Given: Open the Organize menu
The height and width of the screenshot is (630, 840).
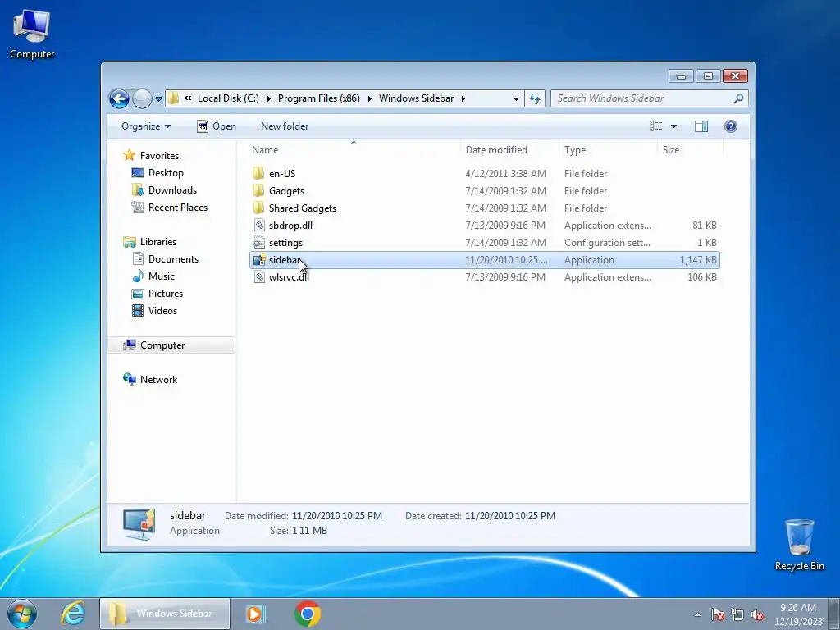Looking at the screenshot, I should pos(146,126).
